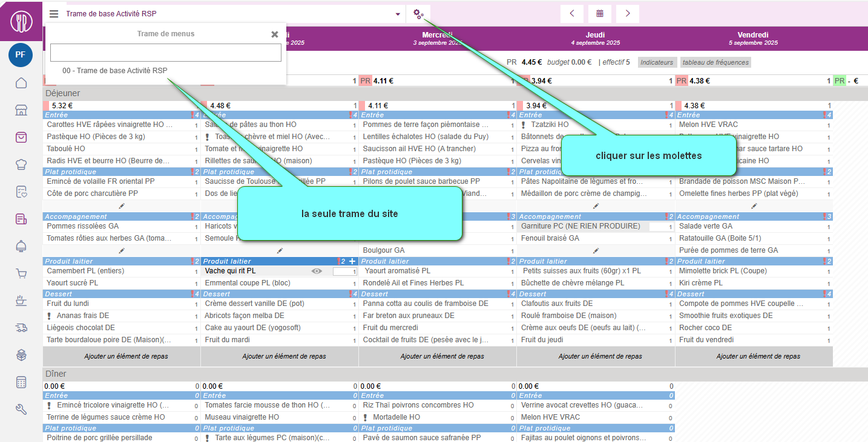This screenshot has width=868, height=442.
Task: Click the gears settings icon
Action: (418, 14)
